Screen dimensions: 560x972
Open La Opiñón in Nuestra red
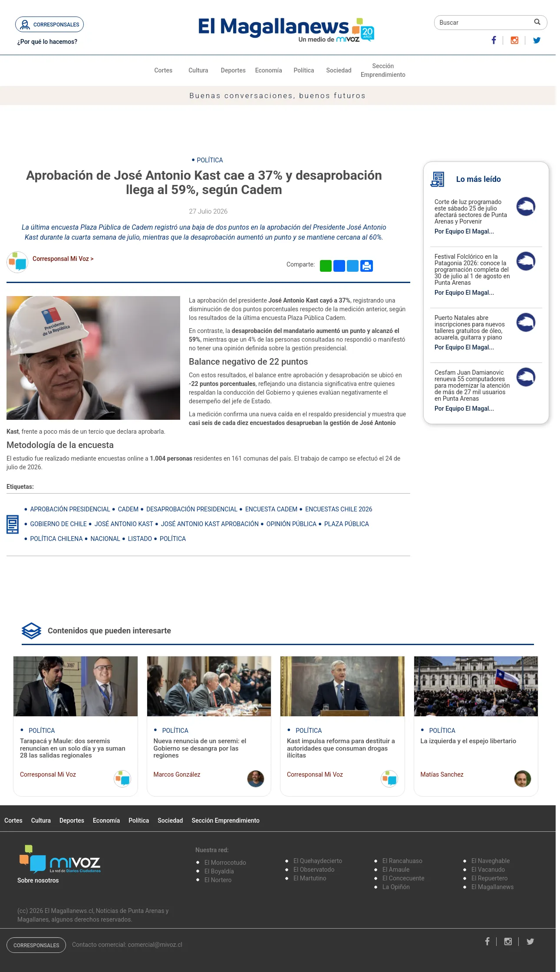tap(396, 887)
